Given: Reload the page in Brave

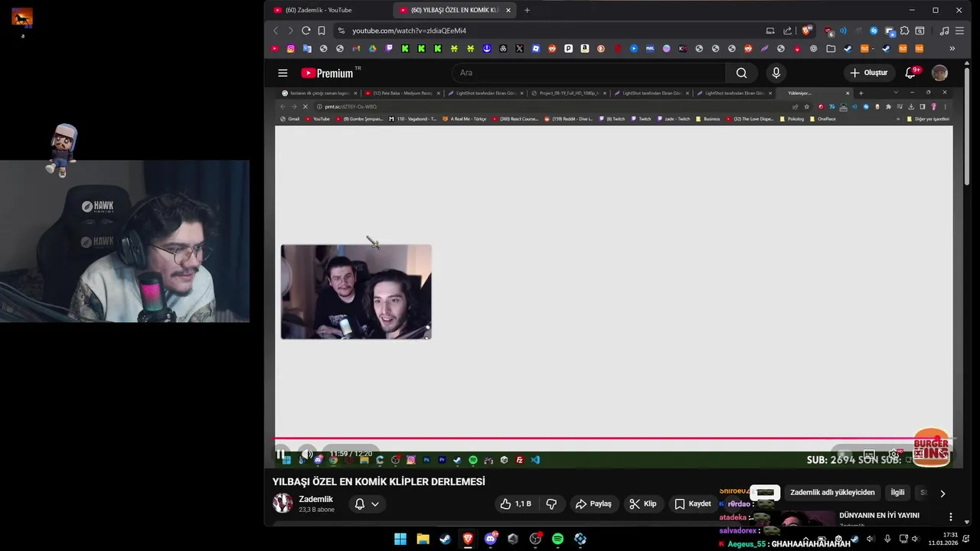Looking at the screenshot, I should pos(305,31).
